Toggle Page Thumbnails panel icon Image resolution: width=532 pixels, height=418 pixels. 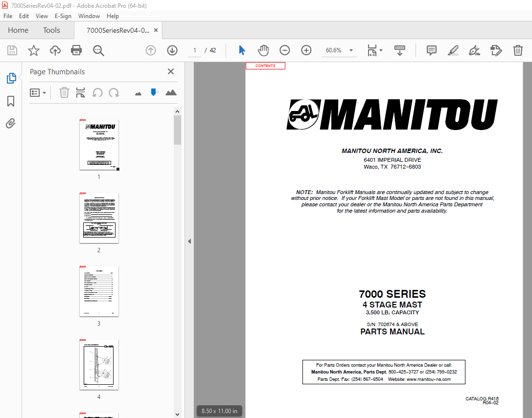pyautogui.click(x=11, y=78)
